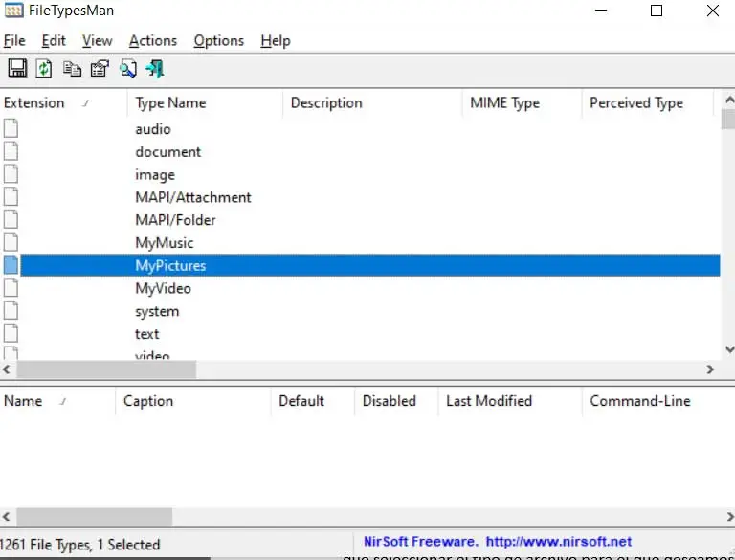Select the MAPI/Attachment type name
Viewport: 735px width, 560px height.
click(193, 197)
